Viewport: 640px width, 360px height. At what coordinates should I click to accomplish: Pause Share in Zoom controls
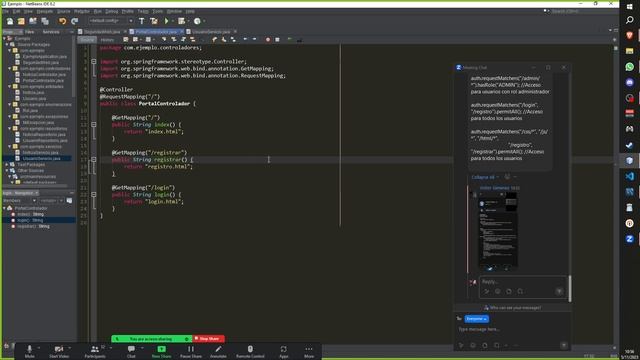(191, 351)
